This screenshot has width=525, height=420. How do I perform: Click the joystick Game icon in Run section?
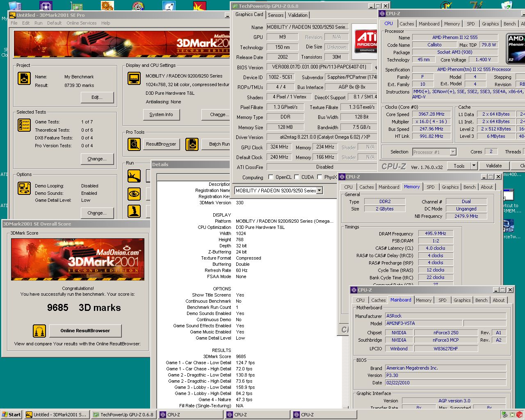pos(134,211)
